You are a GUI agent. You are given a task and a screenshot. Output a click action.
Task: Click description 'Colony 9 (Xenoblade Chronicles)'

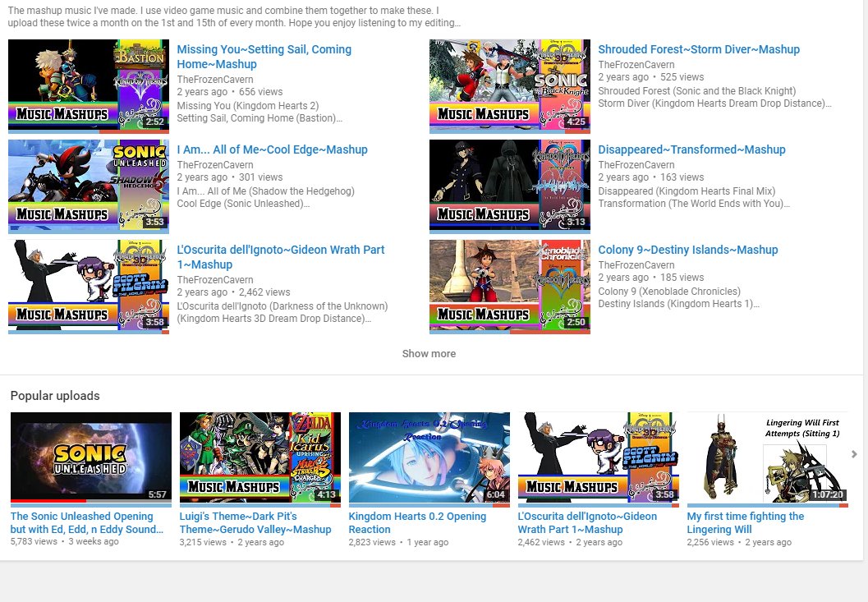pos(669,292)
